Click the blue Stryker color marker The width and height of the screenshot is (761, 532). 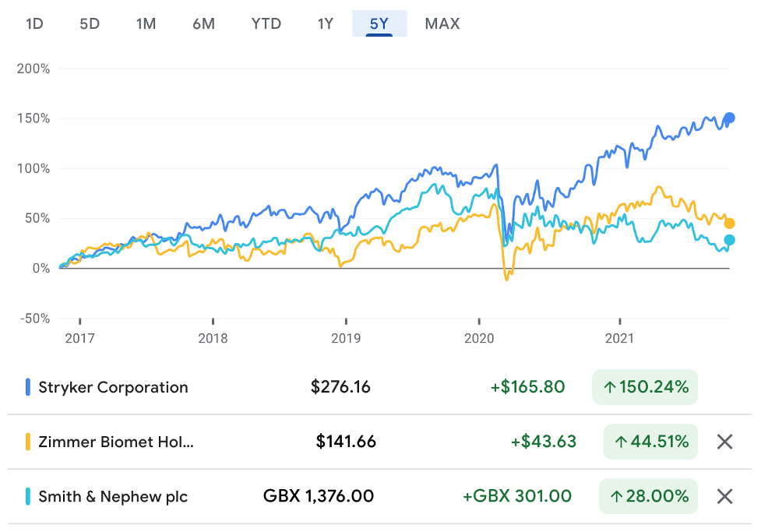pos(28,387)
